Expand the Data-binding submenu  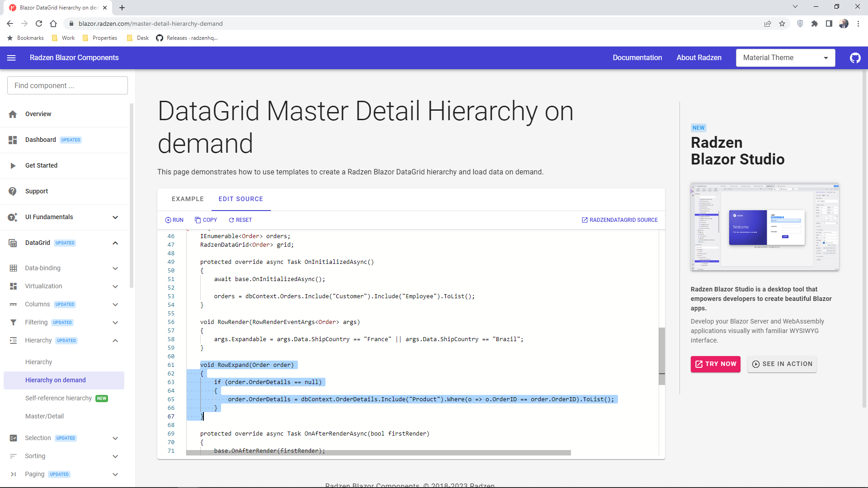(115, 268)
